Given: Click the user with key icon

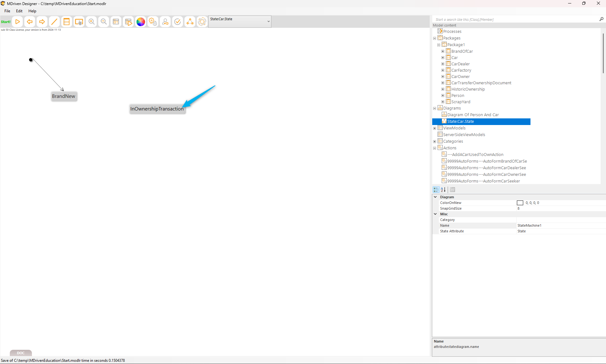Looking at the screenshot, I should click(165, 22).
